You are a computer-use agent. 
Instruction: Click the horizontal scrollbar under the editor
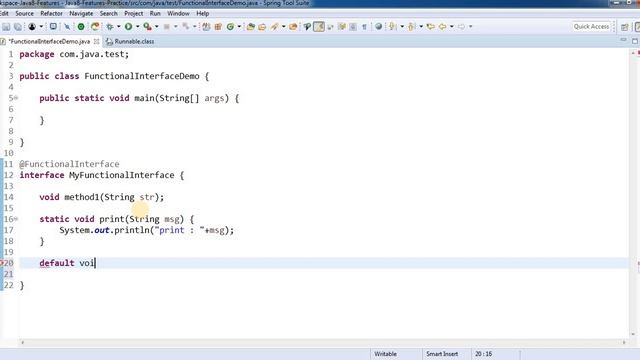(322, 342)
